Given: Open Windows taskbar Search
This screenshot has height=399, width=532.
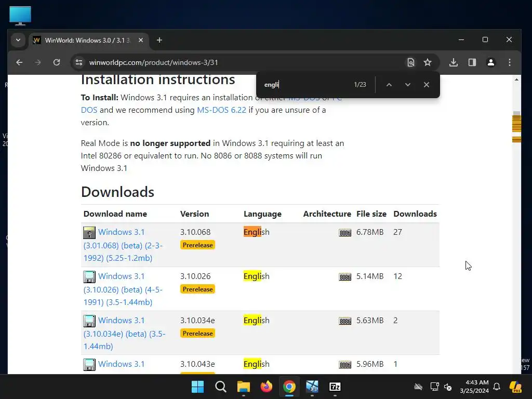Looking at the screenshot, I should coord(220,387).
